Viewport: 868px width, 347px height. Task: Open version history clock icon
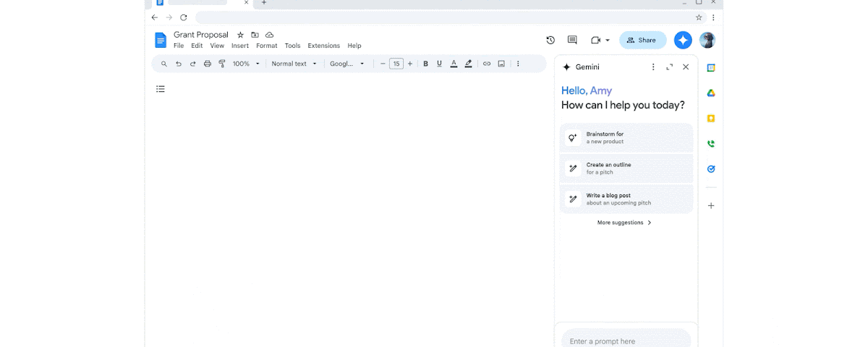pyautogui.click(x=550, y=40)
